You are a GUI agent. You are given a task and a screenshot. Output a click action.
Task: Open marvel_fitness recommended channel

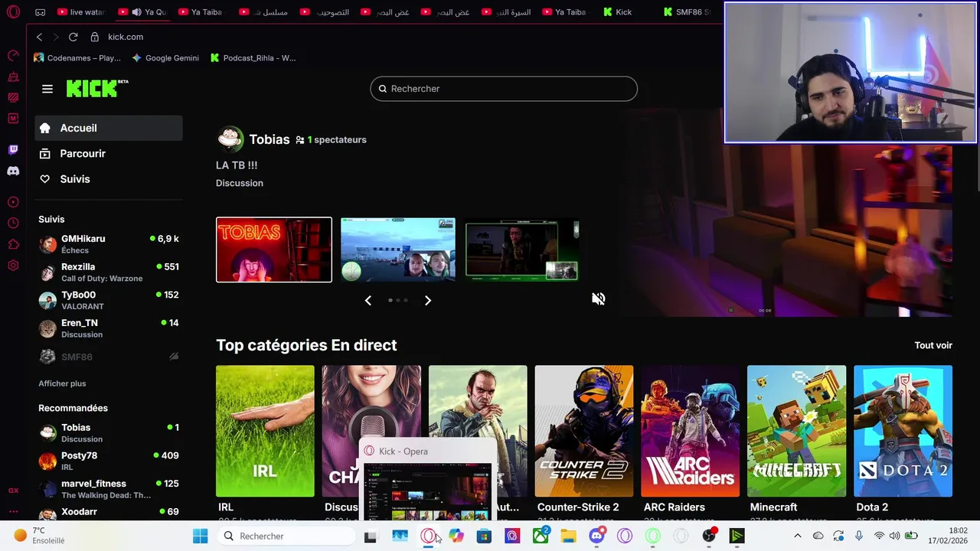(109, 489)
